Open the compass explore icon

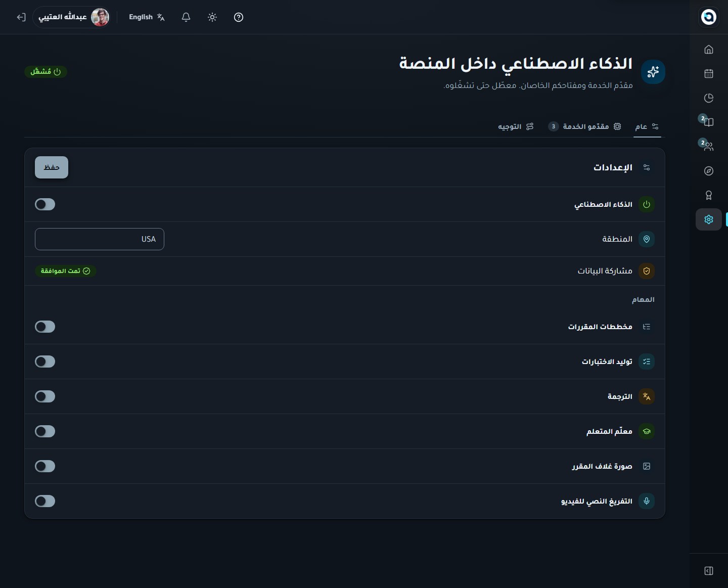[x=709, y=171]
